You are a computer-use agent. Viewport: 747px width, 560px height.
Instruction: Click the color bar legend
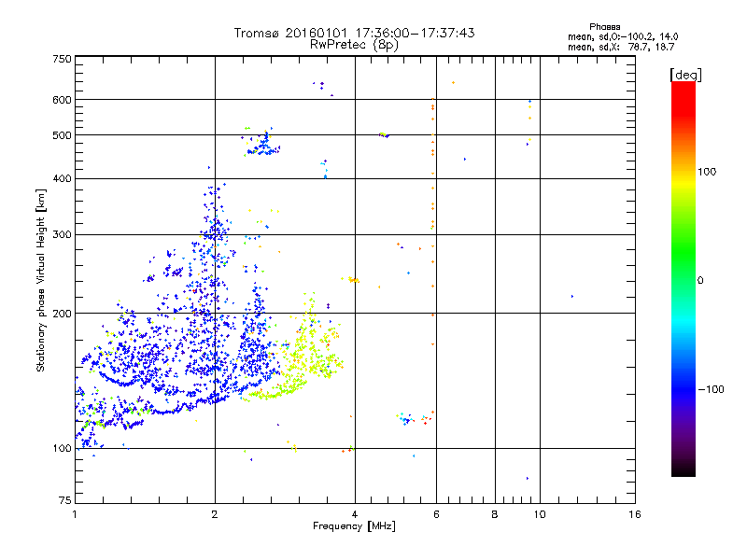pos(684,278)
